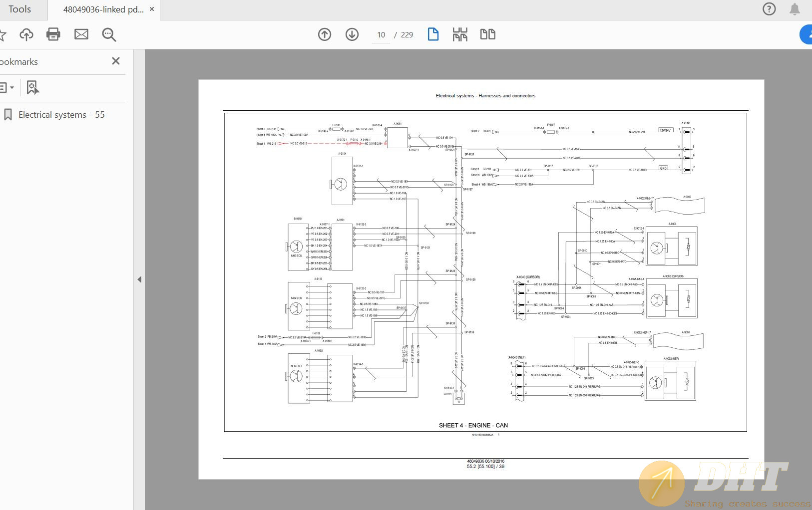Open the find text magnifier icon
812x510 pixels.
(109, 34)
